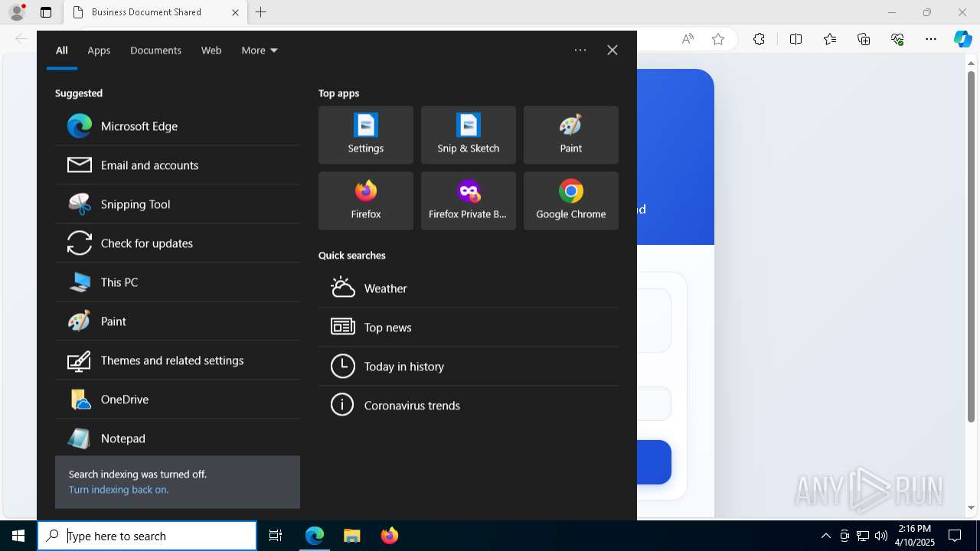Open Edge profile icon
Viewport: 980px width, 551px height.
click(17, 12)
